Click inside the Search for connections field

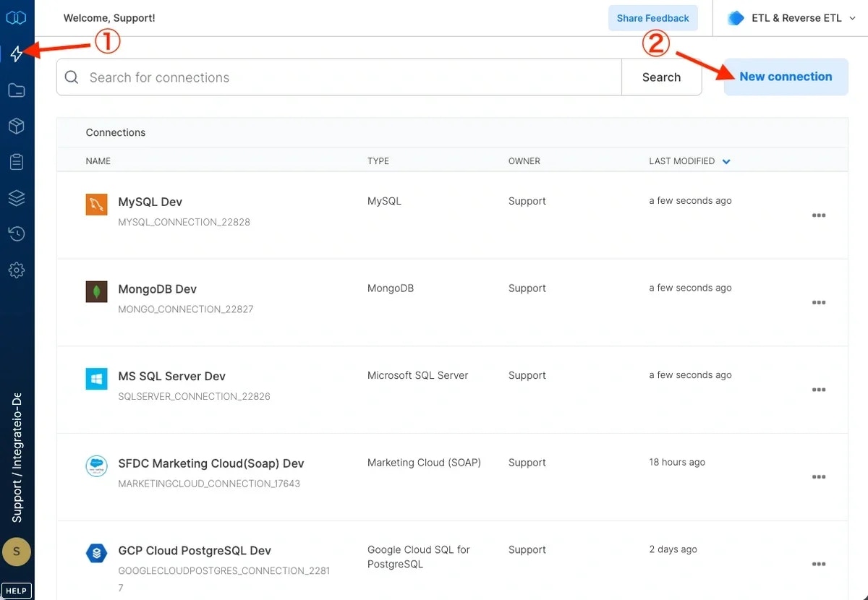[x=289, y=77]
